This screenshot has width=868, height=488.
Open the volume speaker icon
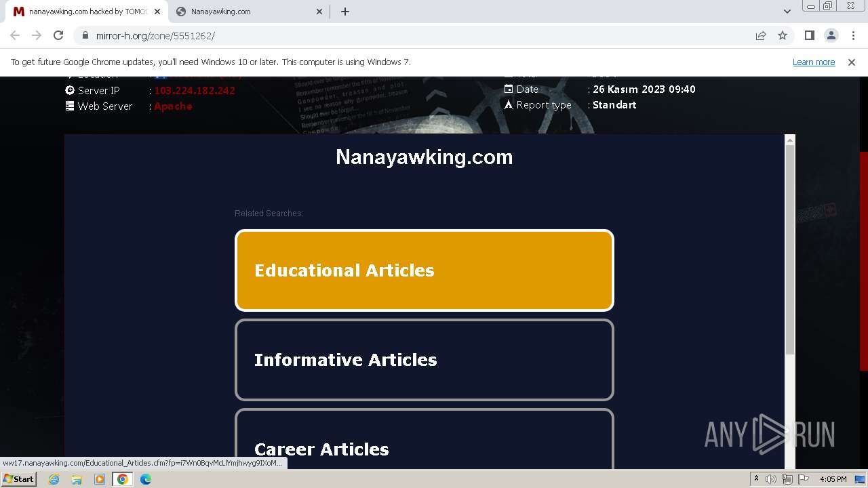pos(771,479)
